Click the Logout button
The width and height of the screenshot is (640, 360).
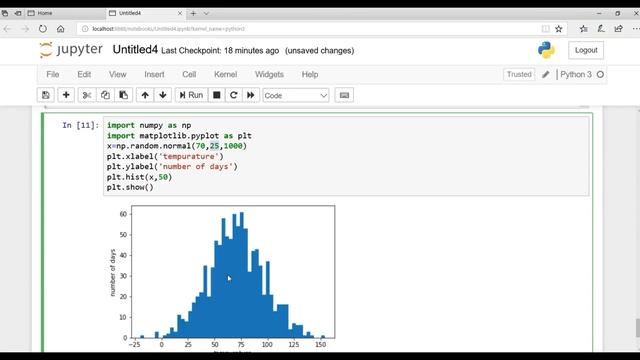coord(586,50)
